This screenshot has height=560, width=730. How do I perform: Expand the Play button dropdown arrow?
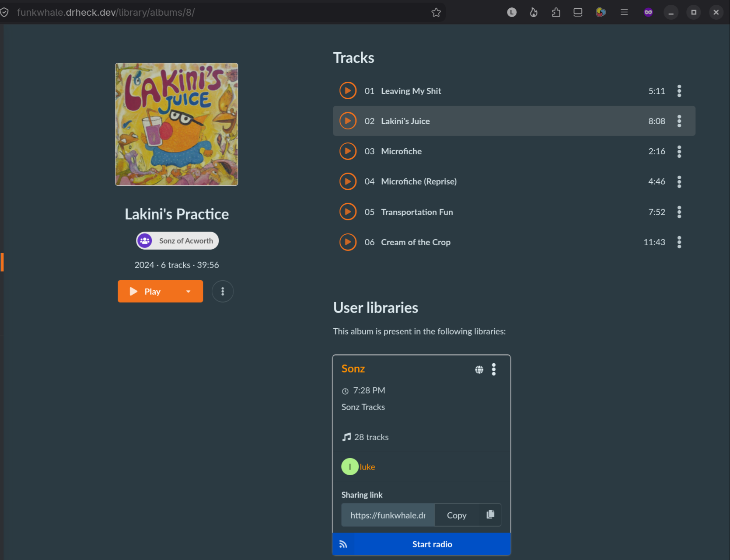tap(189, 292)
